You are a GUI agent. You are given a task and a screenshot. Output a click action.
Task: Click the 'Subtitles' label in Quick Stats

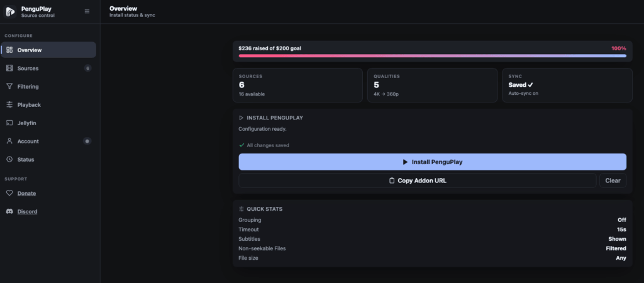[x=249, y=238]
